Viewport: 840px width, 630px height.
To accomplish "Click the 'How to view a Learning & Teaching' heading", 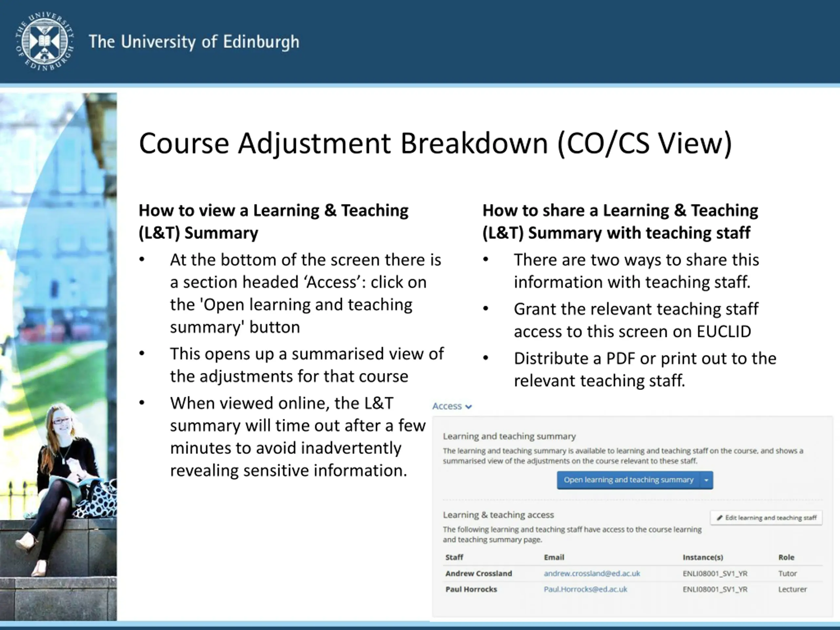I will click(273, 221).
